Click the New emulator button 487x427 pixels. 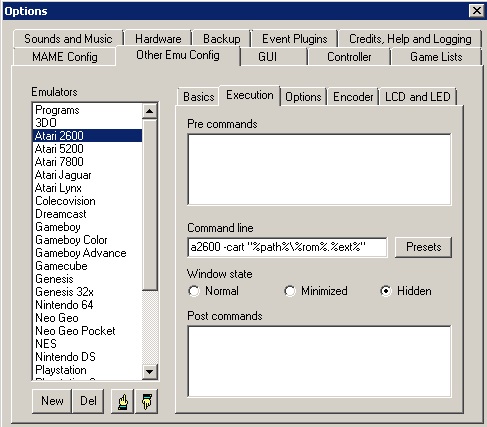coord(52,401)
